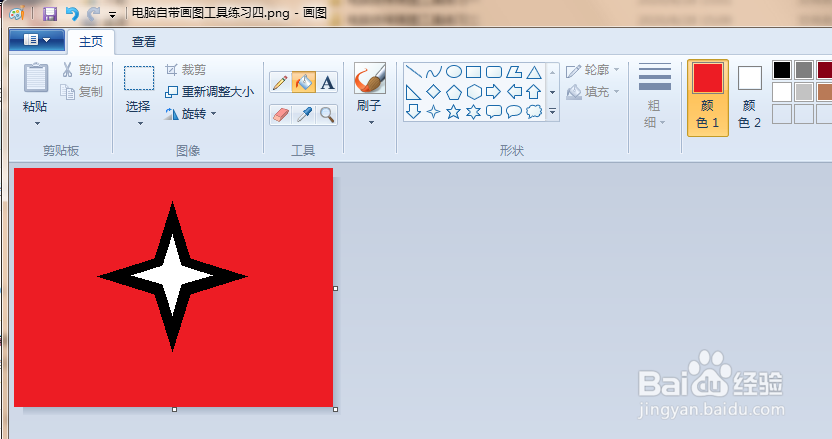
Task: Expand the full shapes gallery
Action: click(552, 111)
